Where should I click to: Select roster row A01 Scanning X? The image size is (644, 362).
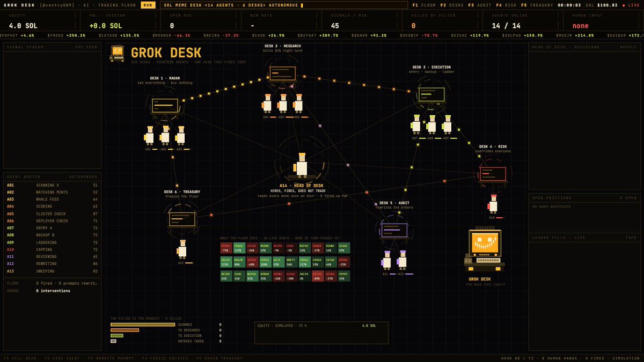pyautogui.click(x=52, y=185)
